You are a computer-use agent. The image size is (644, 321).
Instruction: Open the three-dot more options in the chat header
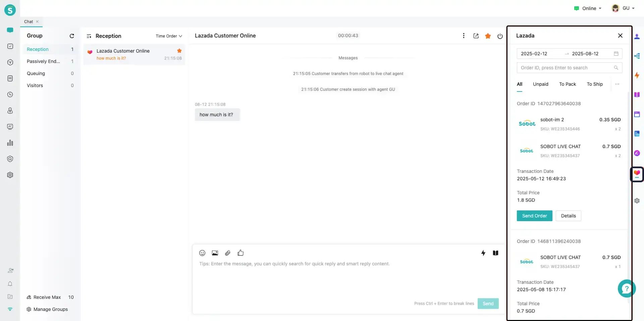pyautogui.click(x=464, y=36)
